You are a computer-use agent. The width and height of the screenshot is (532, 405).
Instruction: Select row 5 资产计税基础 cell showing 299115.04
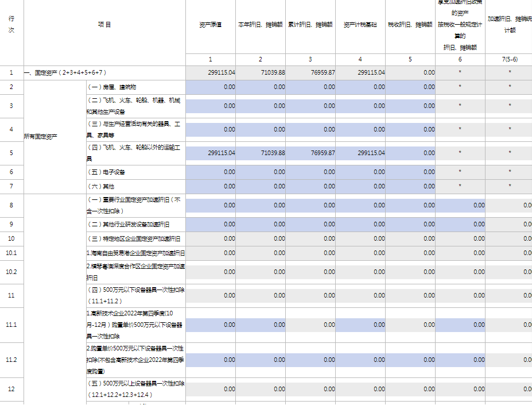360,153
